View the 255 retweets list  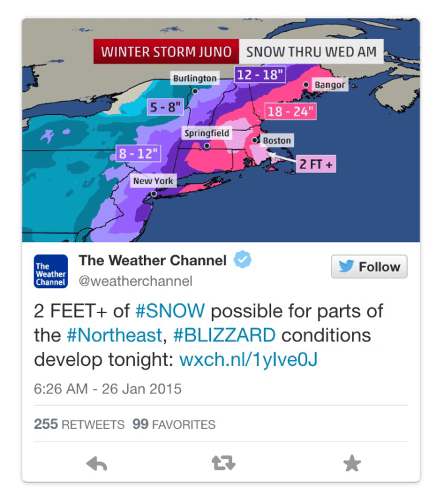coord(79,424)
